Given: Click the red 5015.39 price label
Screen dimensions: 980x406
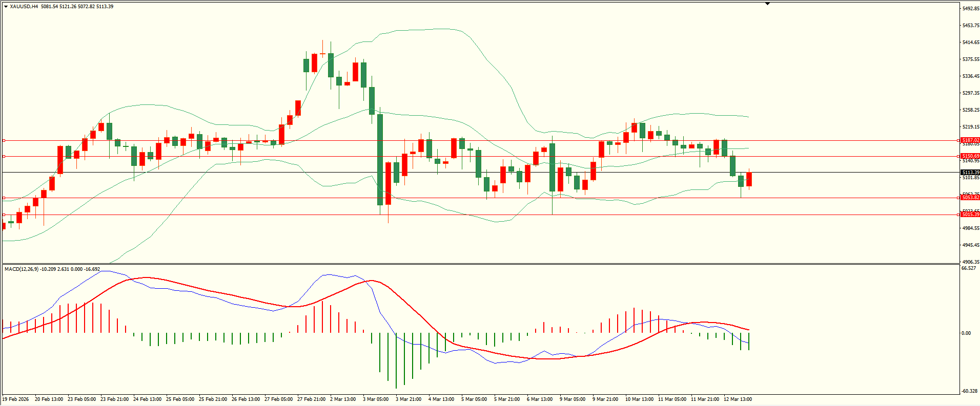Looking at the screenshot, I should 970,215.
